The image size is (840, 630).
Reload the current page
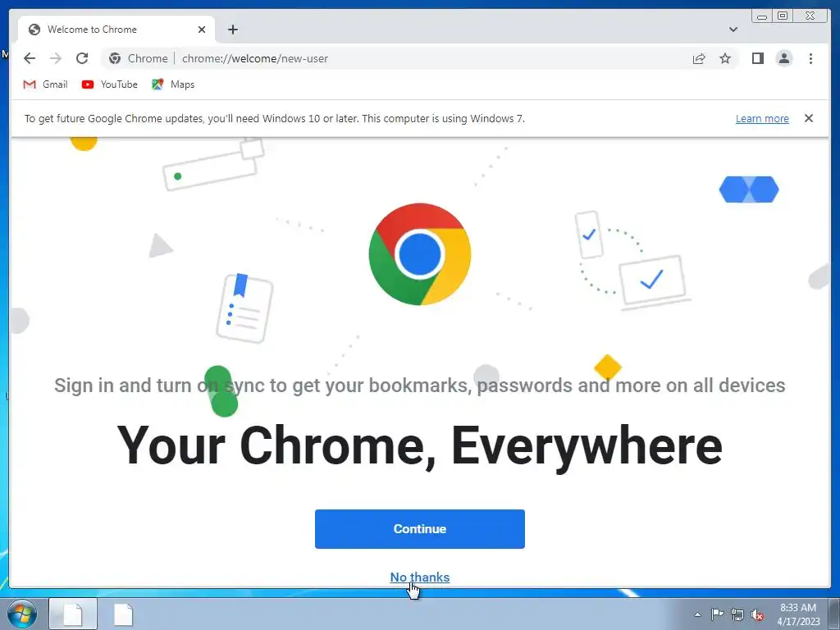coord(82,58)
